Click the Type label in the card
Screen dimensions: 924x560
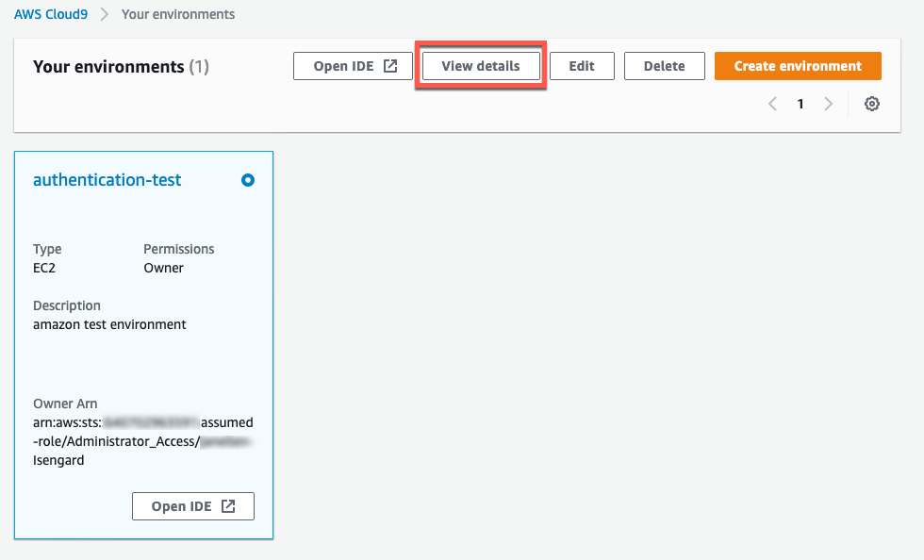[47, 249]
